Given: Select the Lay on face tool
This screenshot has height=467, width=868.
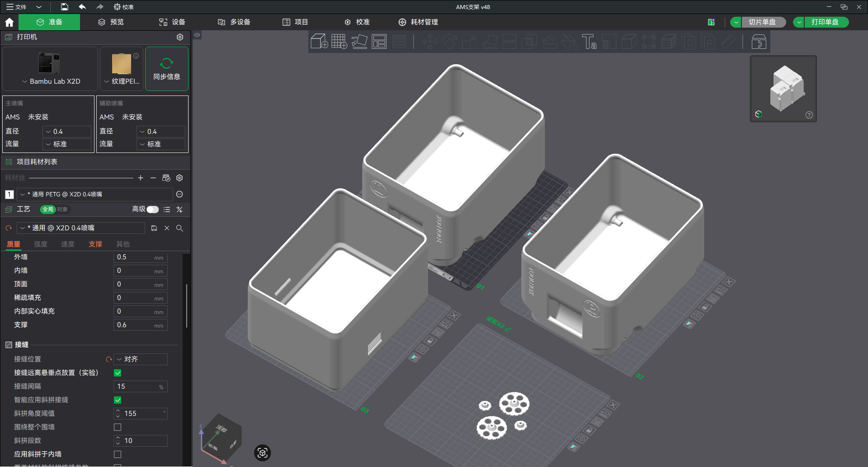Looking at the screenshot, I should pyautogui.click(x=490, y=42).
